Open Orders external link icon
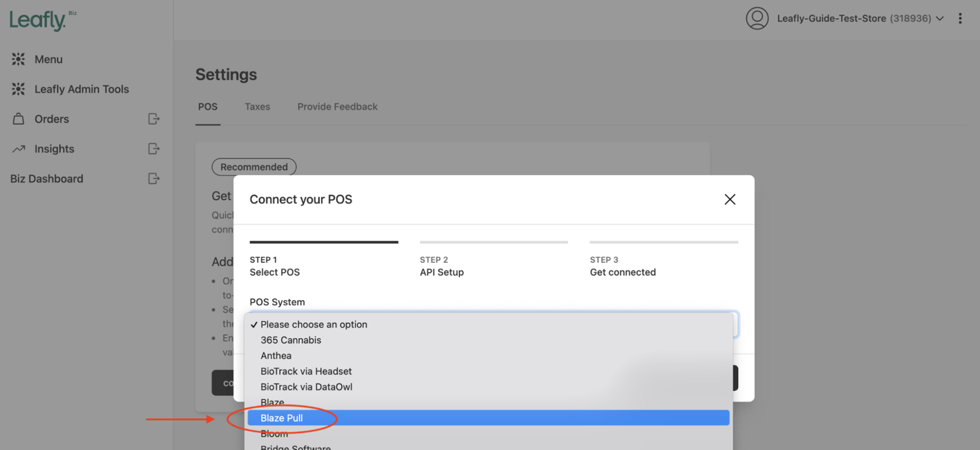 click(153, 119)
